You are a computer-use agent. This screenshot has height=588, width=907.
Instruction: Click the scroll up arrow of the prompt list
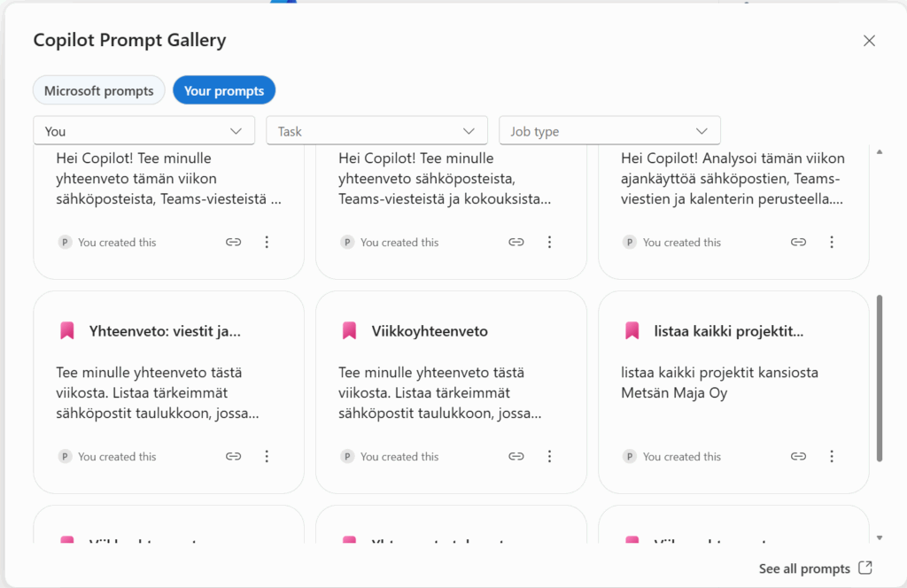click(x=880, y=152)
